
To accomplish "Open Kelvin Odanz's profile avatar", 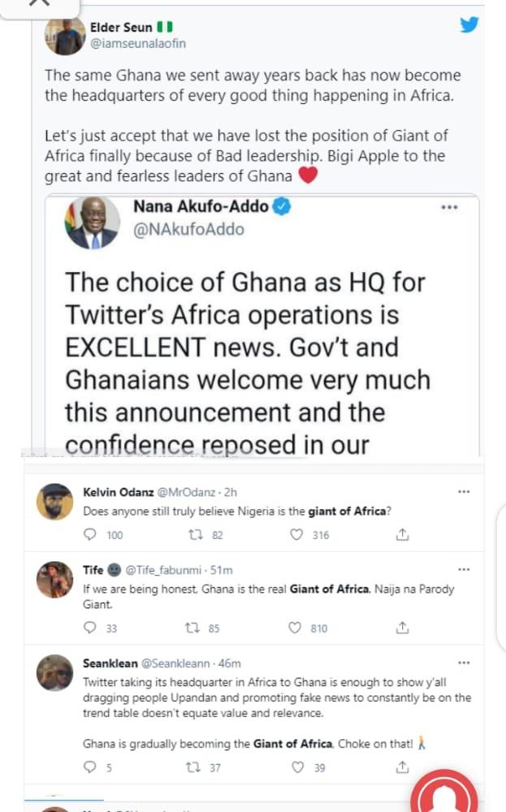I will tap(55, 502).
